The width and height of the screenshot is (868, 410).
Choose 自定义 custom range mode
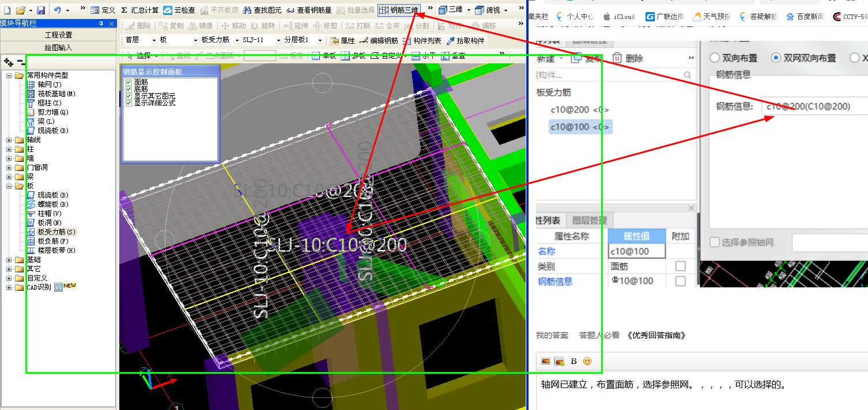(387, 56)
